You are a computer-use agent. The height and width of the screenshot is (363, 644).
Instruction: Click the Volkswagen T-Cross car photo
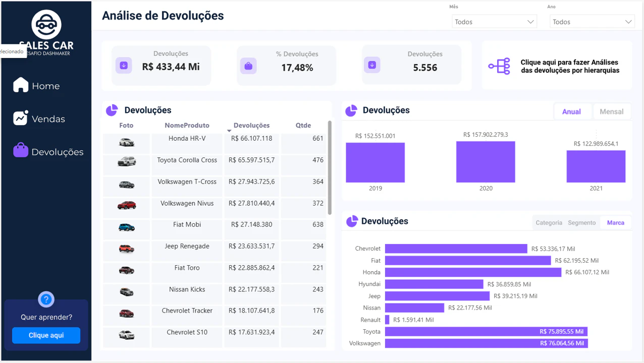click(127, 185)
